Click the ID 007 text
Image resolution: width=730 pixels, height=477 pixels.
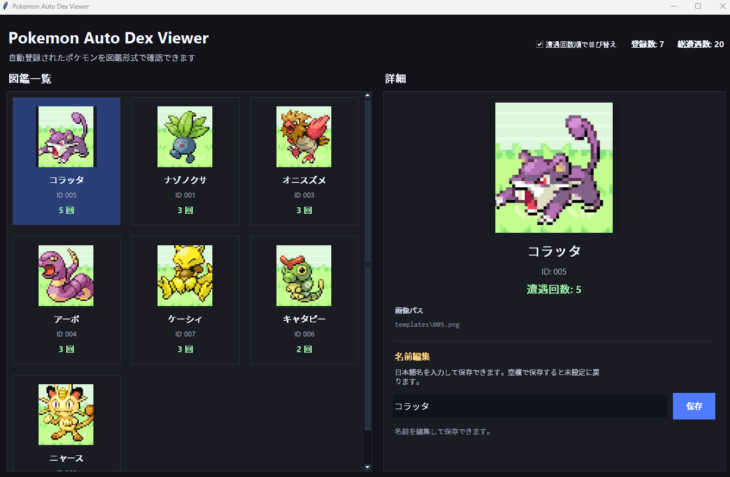coord(185,334)
